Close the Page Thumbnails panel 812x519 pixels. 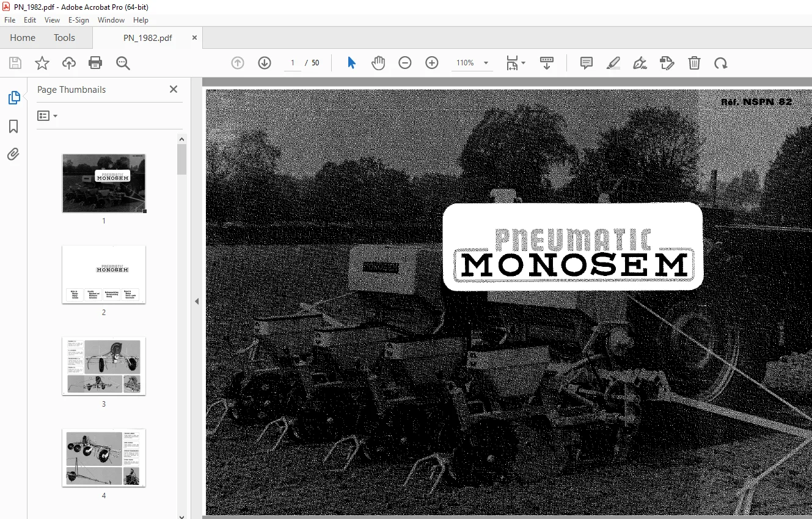tap(174, 89)
